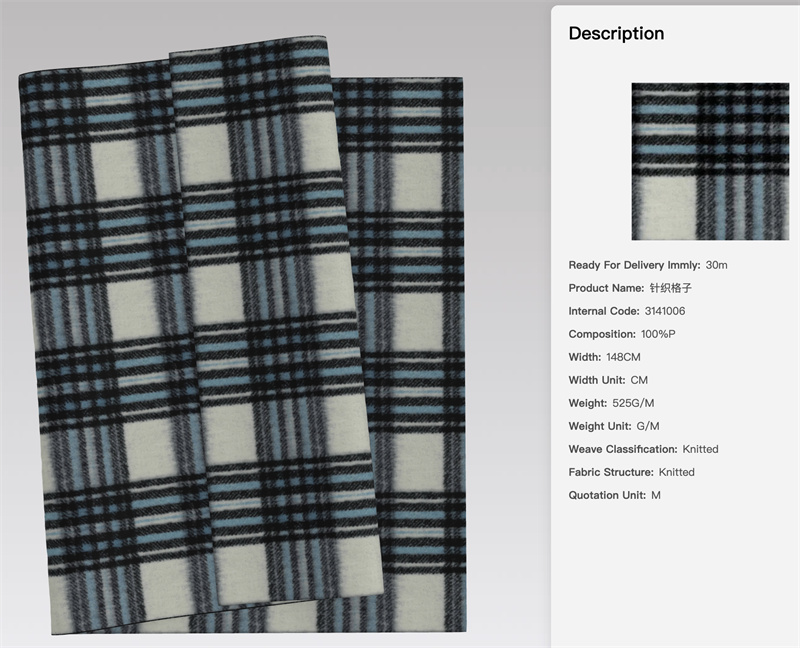Select the Internal Code value 3141006

[665, 311]
